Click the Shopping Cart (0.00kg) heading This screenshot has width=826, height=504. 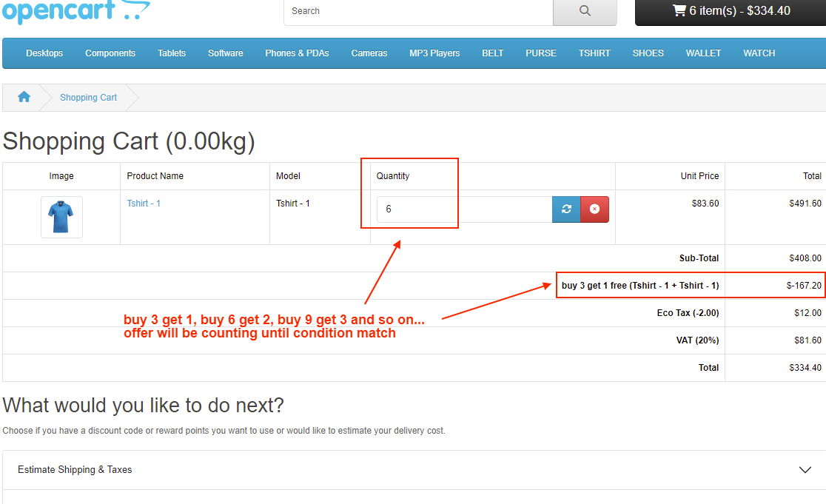(x=129, y=141)
